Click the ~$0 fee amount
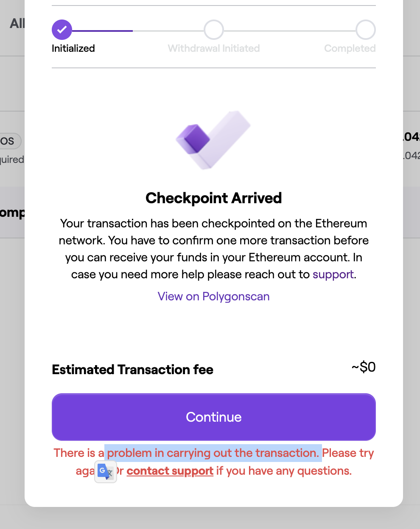Viewport: 420px width, 529px height. pos(364,367)
